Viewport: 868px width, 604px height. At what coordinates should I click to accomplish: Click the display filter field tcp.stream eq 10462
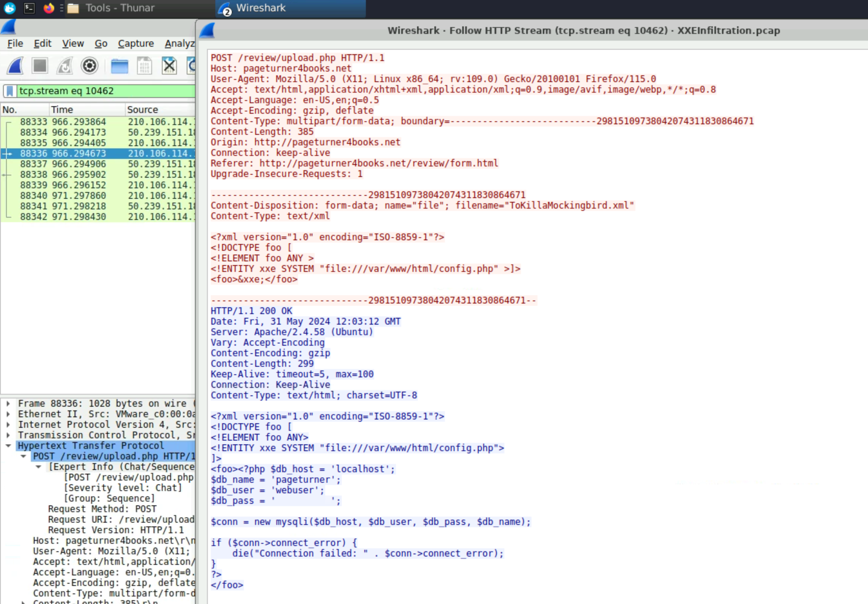[106, 91]
